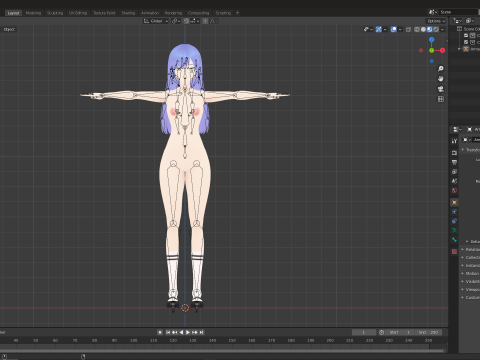
Task: Click the pan view hand icon
Action: [x=441, y=79]
